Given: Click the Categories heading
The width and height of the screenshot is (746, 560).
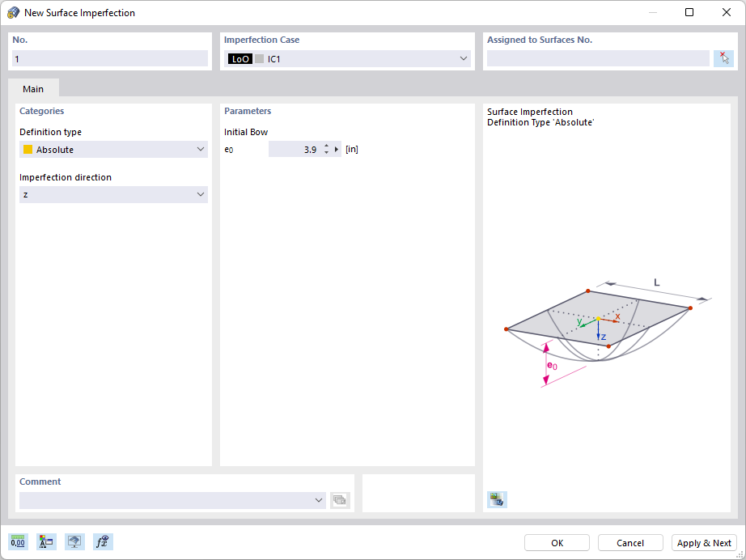Looking at the screenshot, I should click(41, 111).
